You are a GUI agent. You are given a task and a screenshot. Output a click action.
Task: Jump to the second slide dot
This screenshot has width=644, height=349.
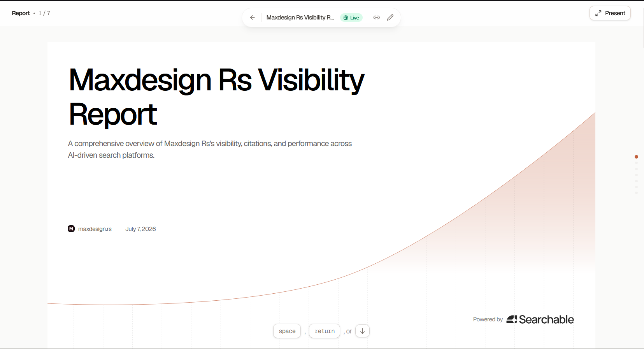636,163
